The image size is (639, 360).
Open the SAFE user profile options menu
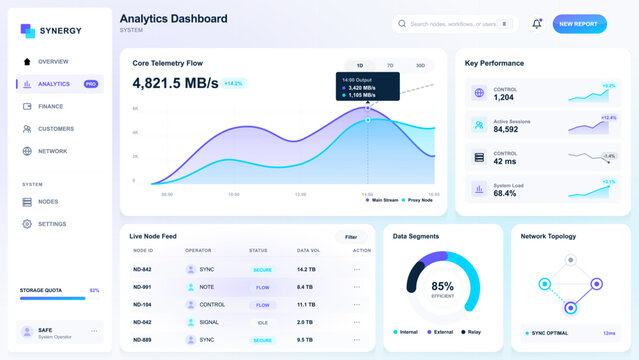[x=94, y=331]
